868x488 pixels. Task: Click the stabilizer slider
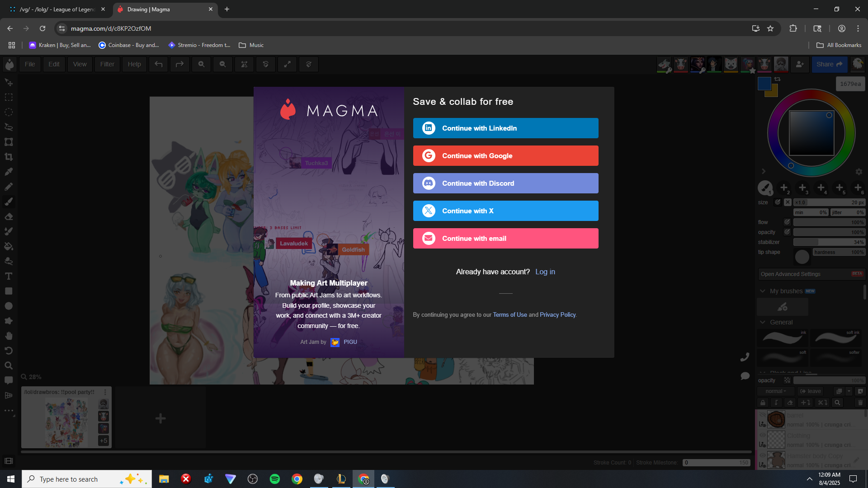click(x=829, y=242)
